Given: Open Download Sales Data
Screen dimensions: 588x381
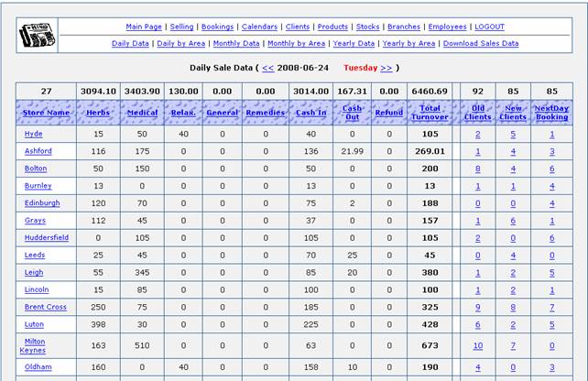Looking at the screenshot, I should 480,43.
